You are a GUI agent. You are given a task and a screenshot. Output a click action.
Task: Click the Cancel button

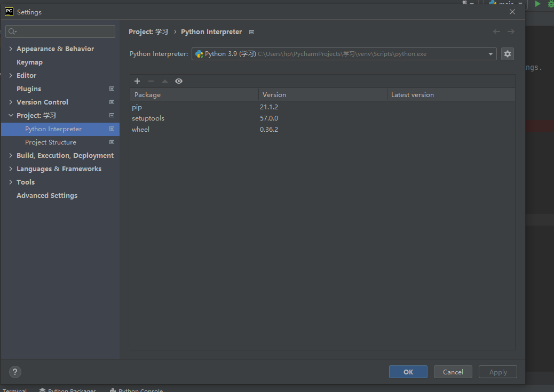[453, 372]
